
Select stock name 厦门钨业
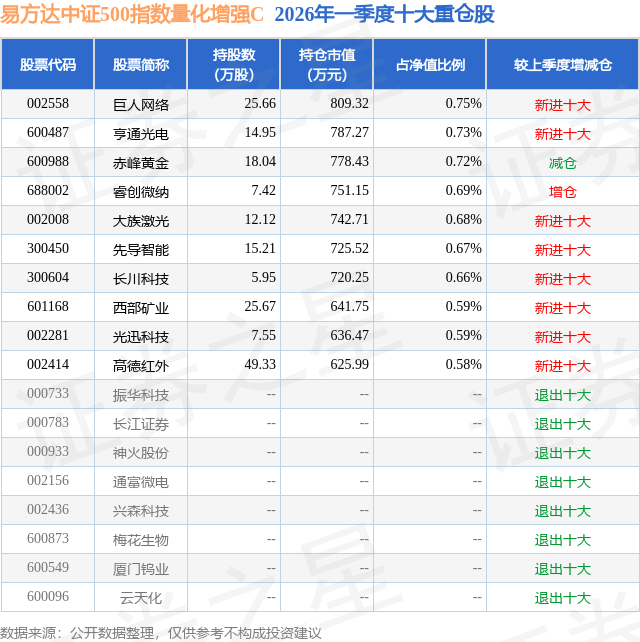[141, 569]
